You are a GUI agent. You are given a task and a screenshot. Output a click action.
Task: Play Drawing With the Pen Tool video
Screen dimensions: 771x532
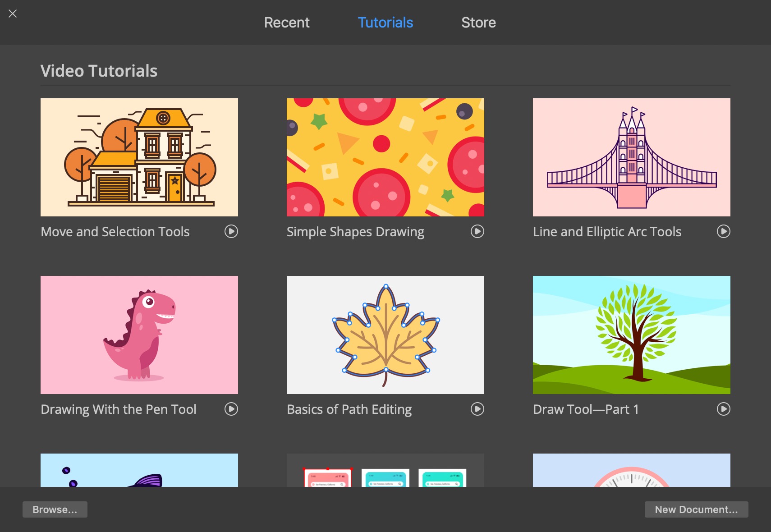tap(231, 409)
